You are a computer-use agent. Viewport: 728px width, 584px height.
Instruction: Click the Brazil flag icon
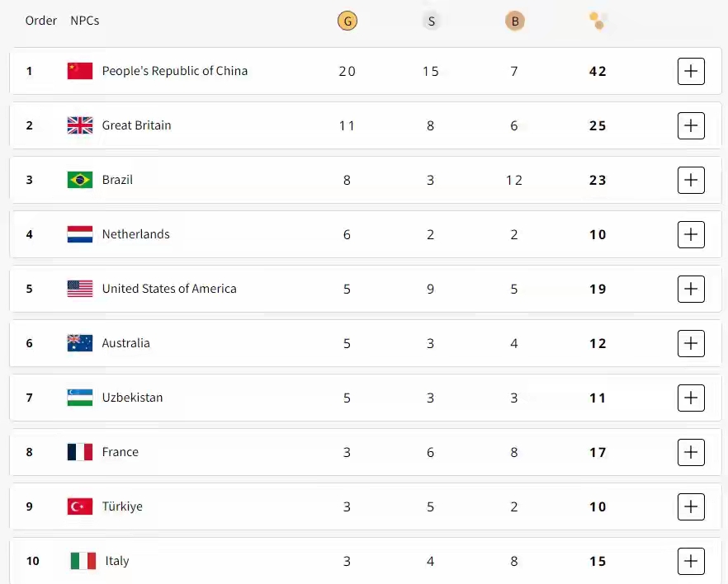point(80,180)
